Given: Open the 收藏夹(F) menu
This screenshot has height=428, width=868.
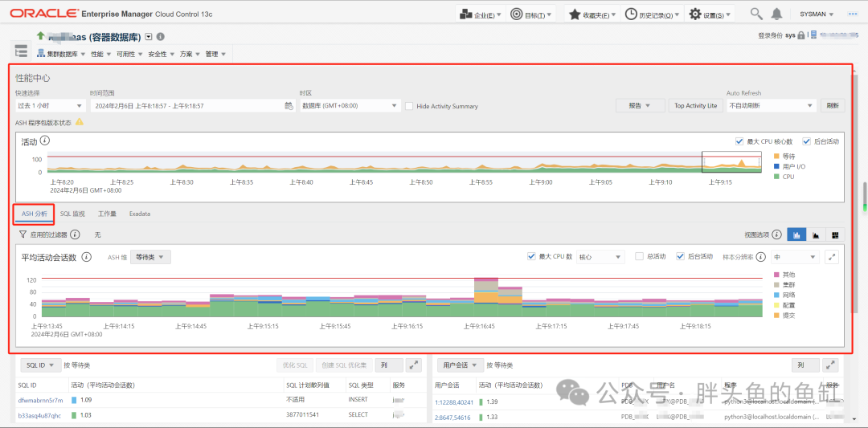Looking at the screenshot, I should 592,14.
